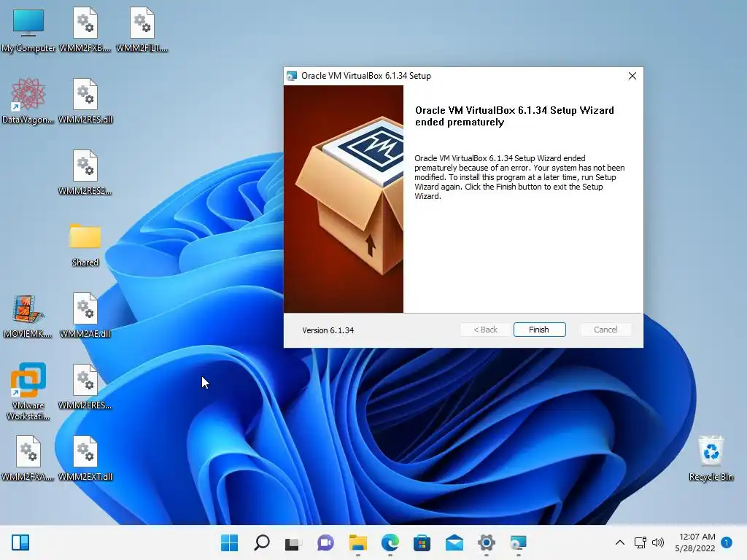
Task: Select the Recycle Bin icon
Action: click(x=711, y=459)
